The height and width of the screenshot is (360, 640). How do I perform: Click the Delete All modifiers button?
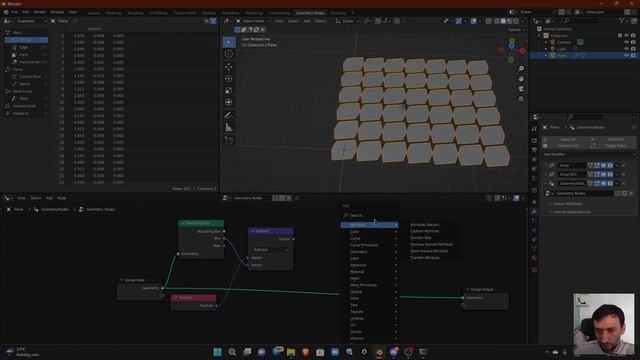(613, 139)
